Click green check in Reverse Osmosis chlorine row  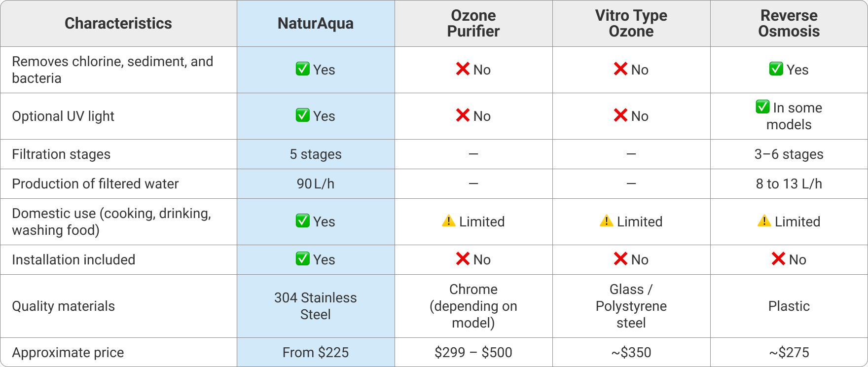[776, 69]
